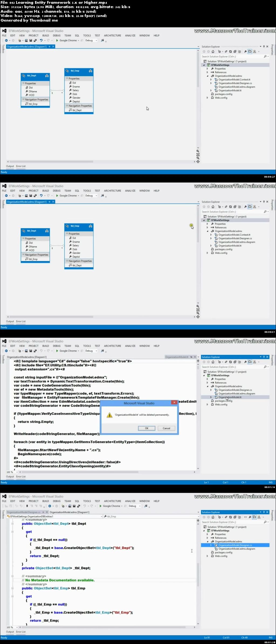
Task: Expand References node in 00:00:27 Solution Explorer
Action: (207, 72)
